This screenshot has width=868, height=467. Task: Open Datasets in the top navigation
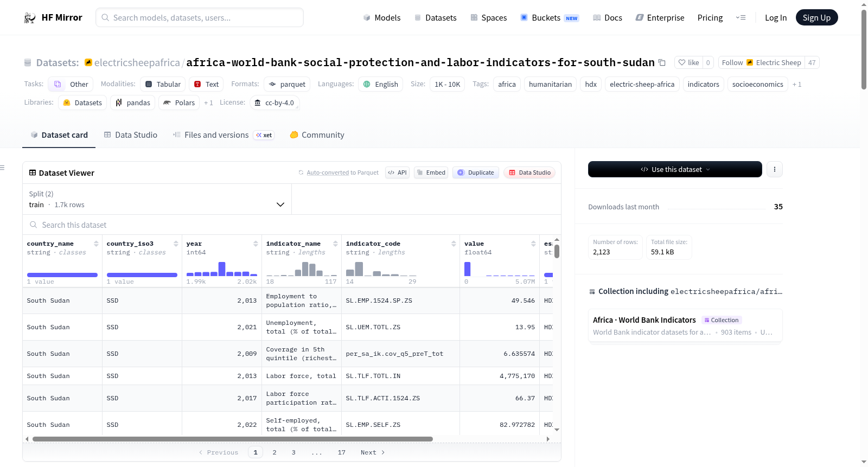[x=435, y=18]
